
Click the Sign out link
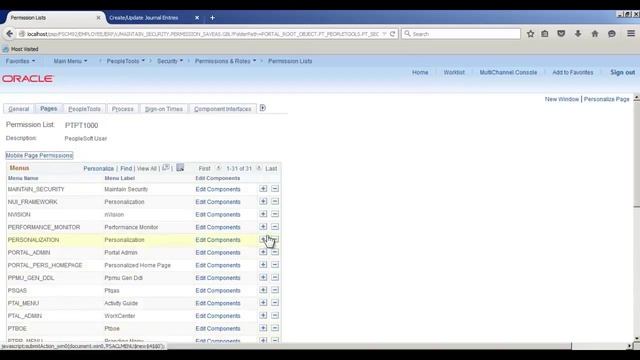tap(622, 72)
